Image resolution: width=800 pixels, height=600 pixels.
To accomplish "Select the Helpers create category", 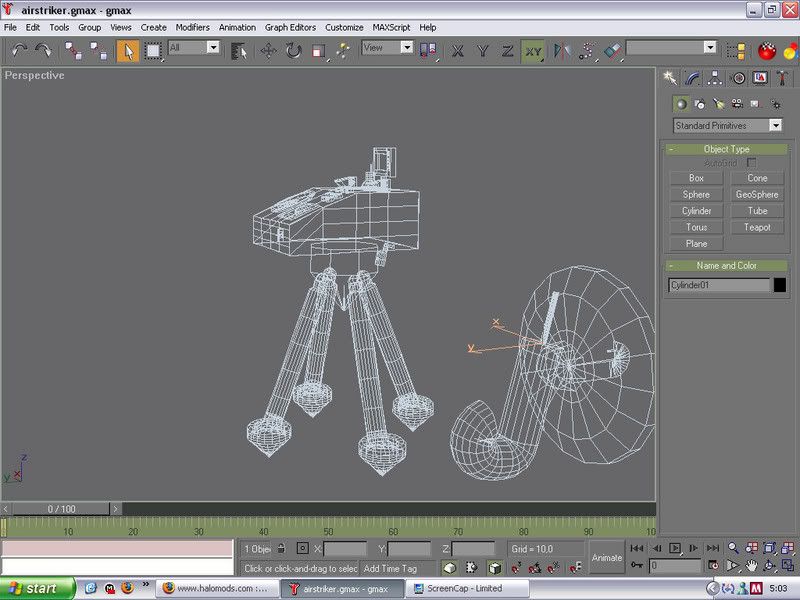I will click(x=756, y=104).
